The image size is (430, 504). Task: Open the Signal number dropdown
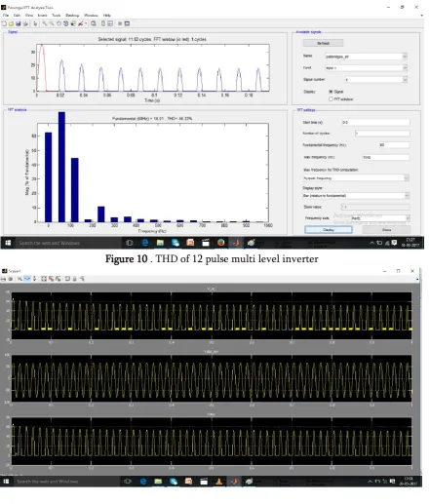click(x=375, y=80)
